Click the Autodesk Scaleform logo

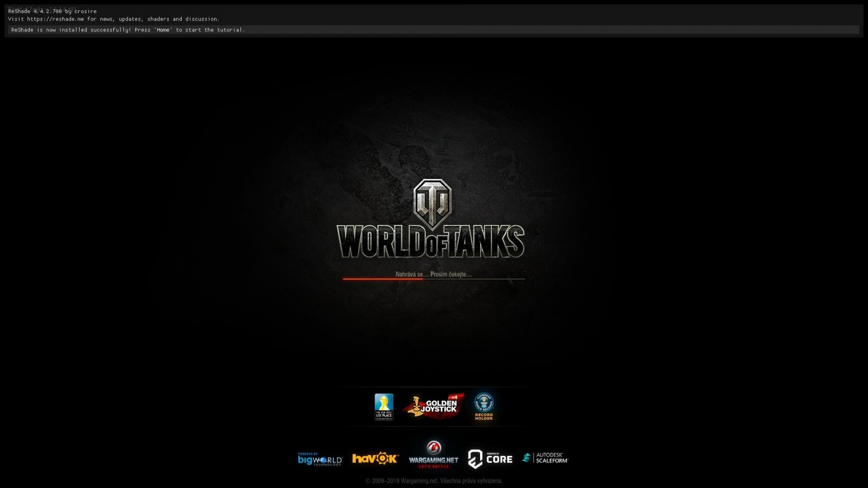coord(545,458)
